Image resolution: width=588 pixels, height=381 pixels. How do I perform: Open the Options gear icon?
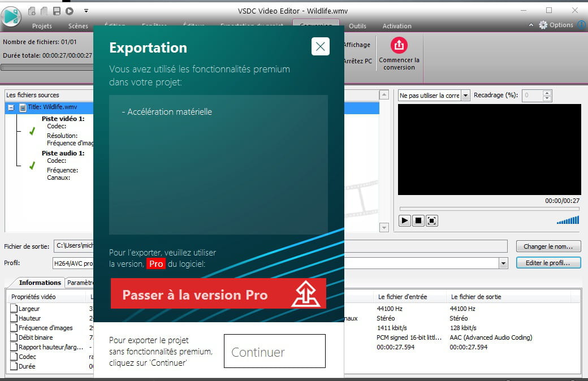pos(543,25)
